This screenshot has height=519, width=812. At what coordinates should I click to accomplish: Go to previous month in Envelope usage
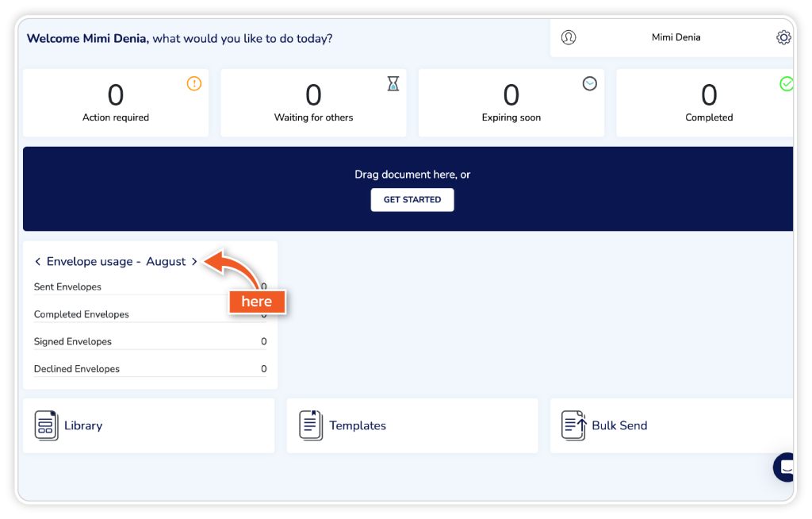coord(37,262)
